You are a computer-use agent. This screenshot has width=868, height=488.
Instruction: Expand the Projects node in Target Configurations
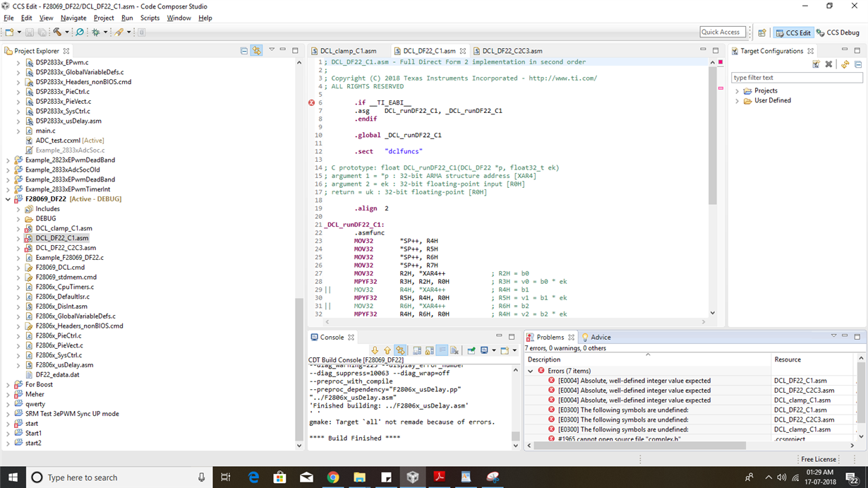tap(737, 90)
